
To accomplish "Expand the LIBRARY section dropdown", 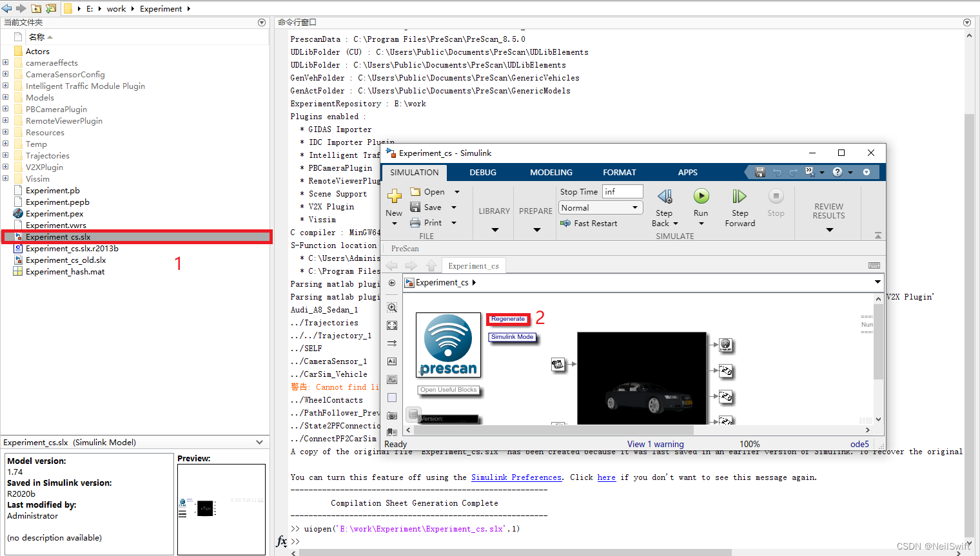I will pyautogui.click(x=495, y=230).
